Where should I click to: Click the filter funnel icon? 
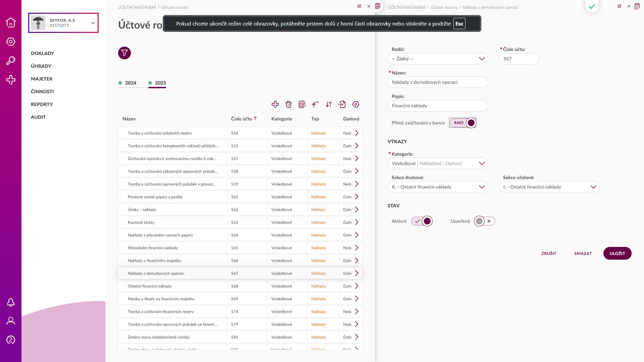tap(124, 53)
